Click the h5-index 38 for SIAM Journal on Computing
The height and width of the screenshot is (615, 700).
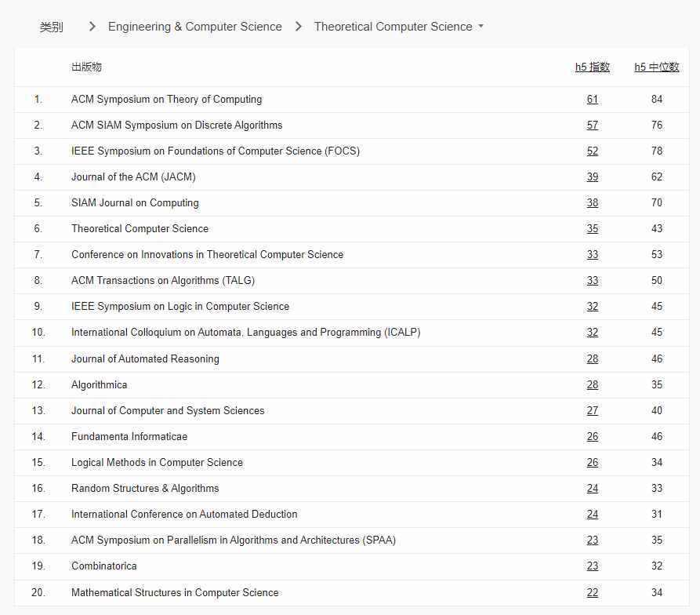point(592,202)
